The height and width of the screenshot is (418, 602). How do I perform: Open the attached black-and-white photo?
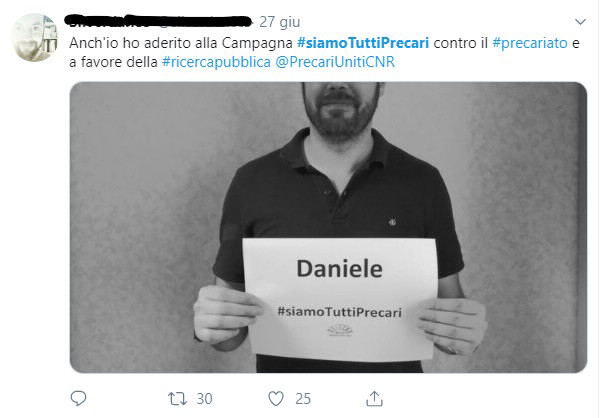coord(328,227)
